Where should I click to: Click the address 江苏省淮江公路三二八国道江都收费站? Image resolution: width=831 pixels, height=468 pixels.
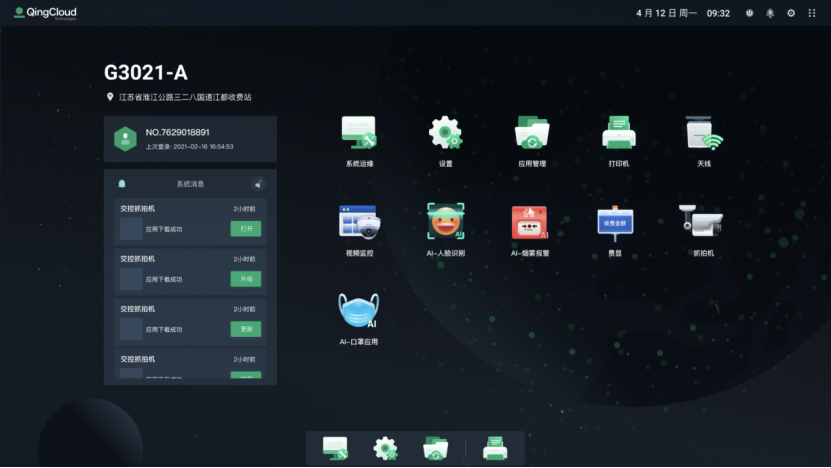tap(185, 97)
